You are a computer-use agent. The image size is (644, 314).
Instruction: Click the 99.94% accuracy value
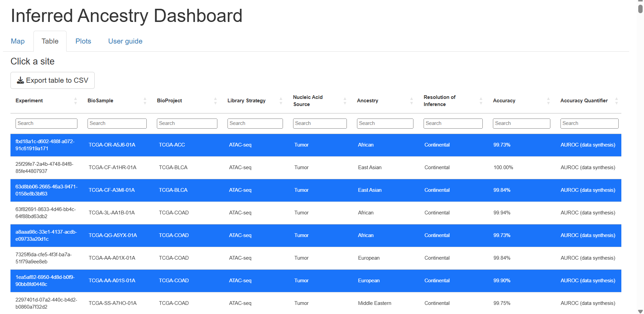pyautogui.click(x=502, y=213)
